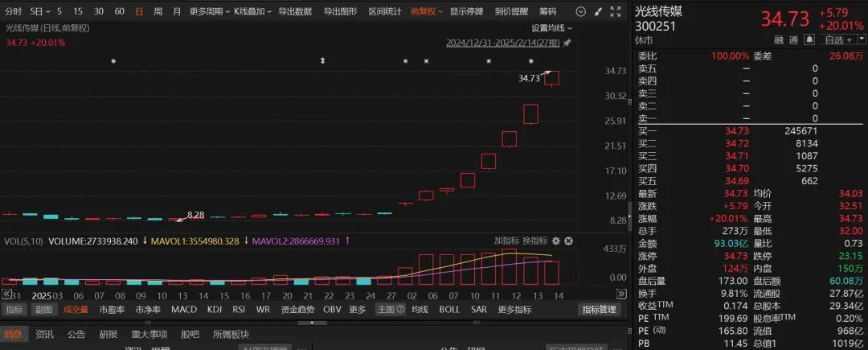Switch chart to 日 daily period
The height and width of the screenshot is (350, 868).
[139, 11]
